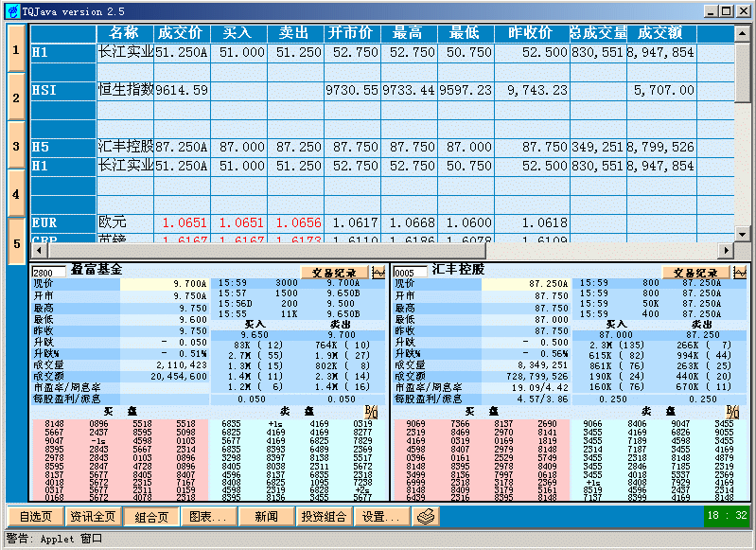This screenshot has width=756, height=550.
Task: Click the 买入 column header
Action: pos(238,33)
